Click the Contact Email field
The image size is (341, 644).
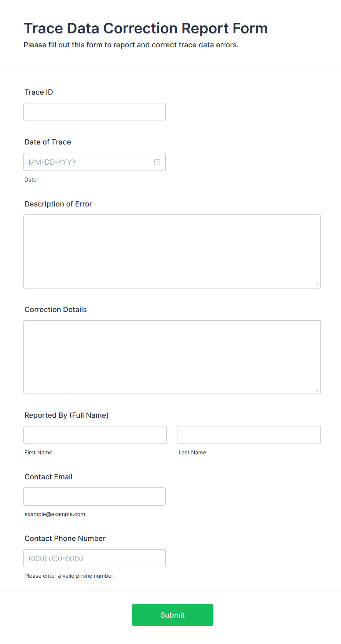coord(95,497)
